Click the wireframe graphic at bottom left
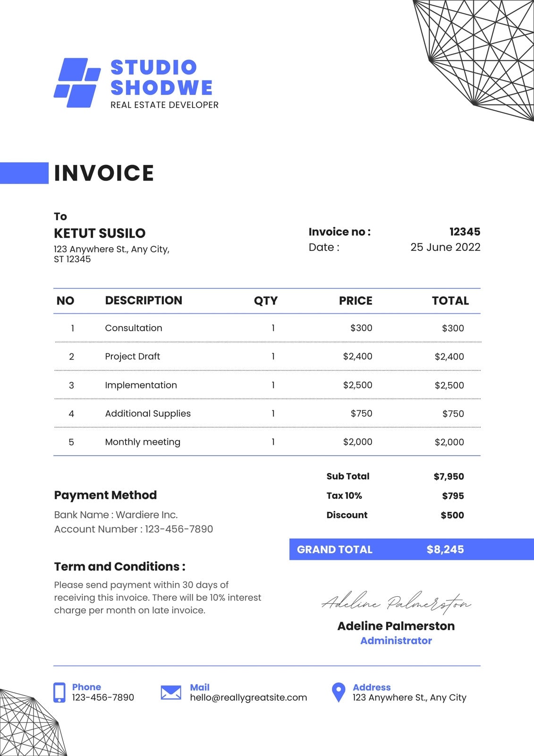 (33, 722)
